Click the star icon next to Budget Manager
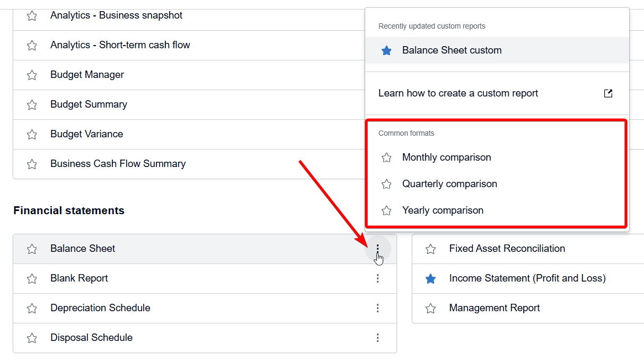 (31, 75)
